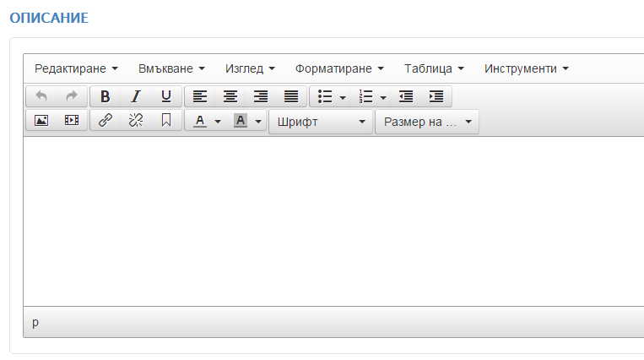Remove the hyperlink with unlink icon
The height and width of the screenshot is (360, 644).
(136, 121)
